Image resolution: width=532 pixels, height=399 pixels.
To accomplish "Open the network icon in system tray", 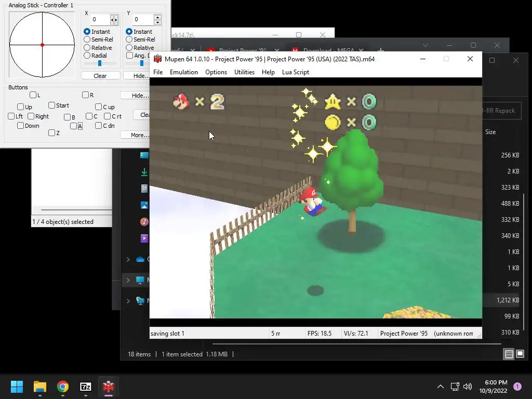I will [x=455, y=387].
